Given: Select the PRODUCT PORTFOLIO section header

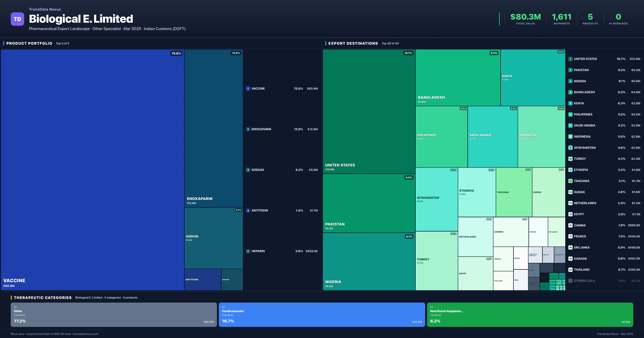Looking at the screenshot, I should [x=29, y=43].
